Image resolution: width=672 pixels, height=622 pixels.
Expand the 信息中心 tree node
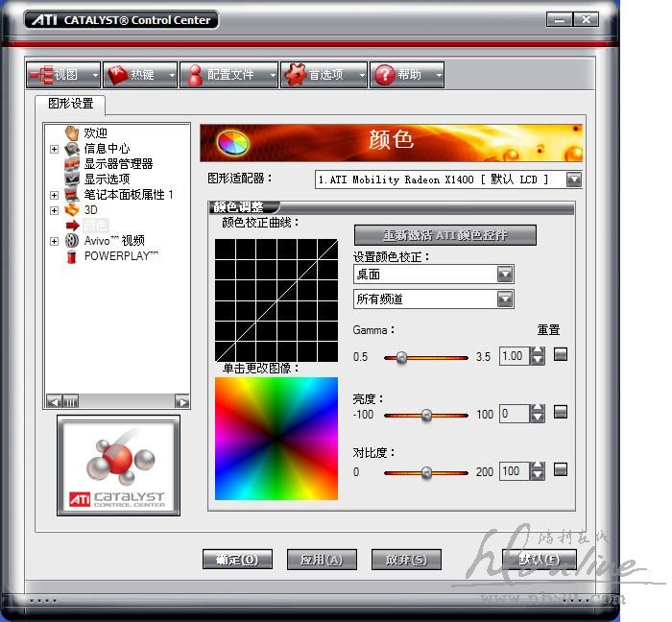(54, 149)
